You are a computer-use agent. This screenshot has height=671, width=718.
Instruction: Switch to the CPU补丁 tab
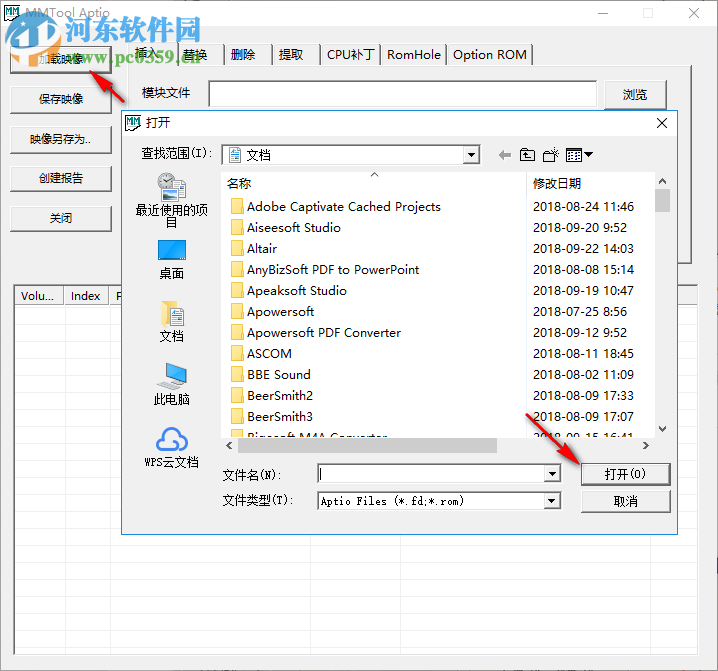351,55
